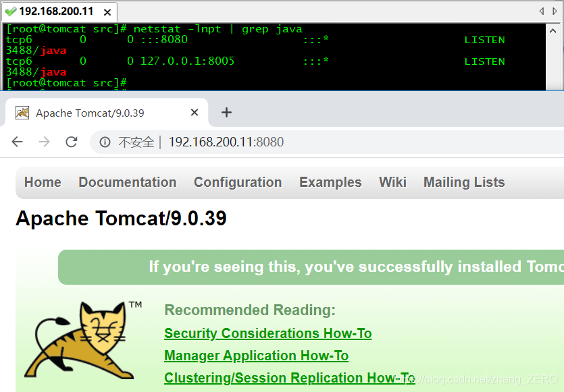Select the Apache Tomcat/9.0.39 browser tab

point(107,113)
